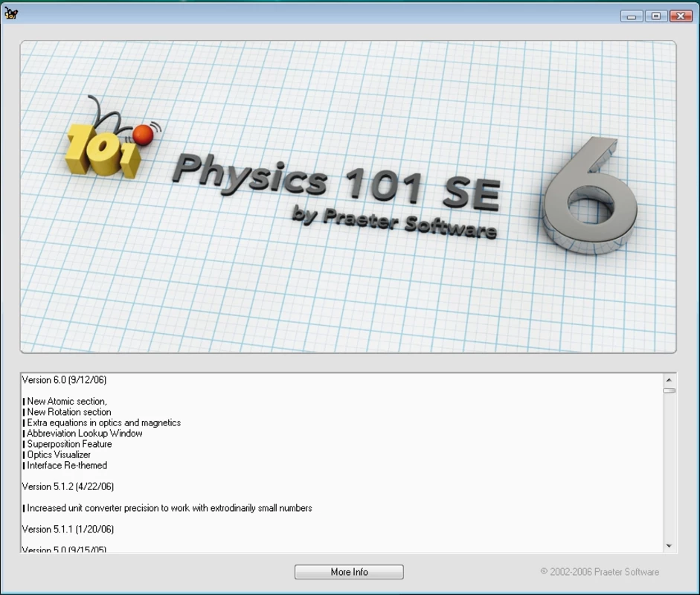700x595 pixels.
Task: Click the 'Version 5.1.1 (1/20/06)' heading
Action: [68, 530]
